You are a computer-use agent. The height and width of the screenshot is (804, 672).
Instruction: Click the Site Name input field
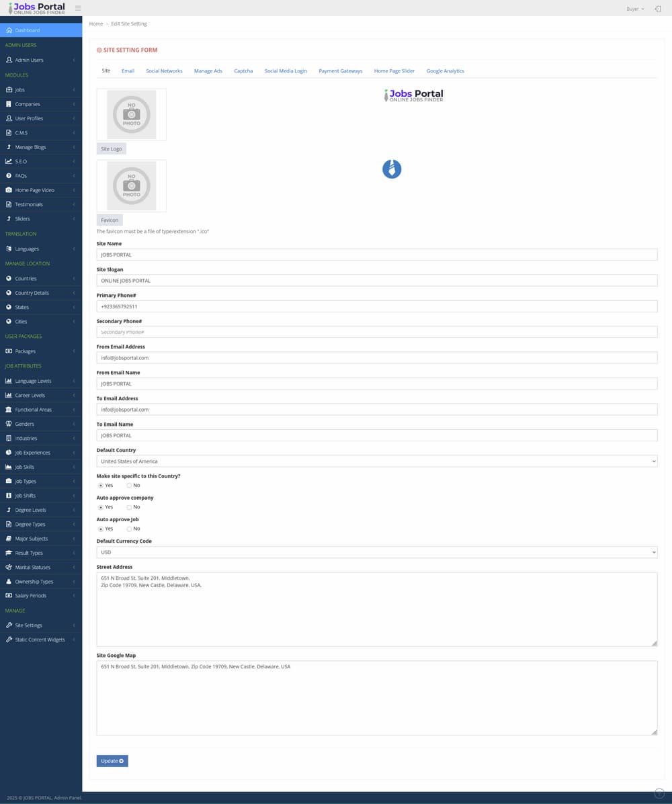pyautogui.click(x=377, y=255)
